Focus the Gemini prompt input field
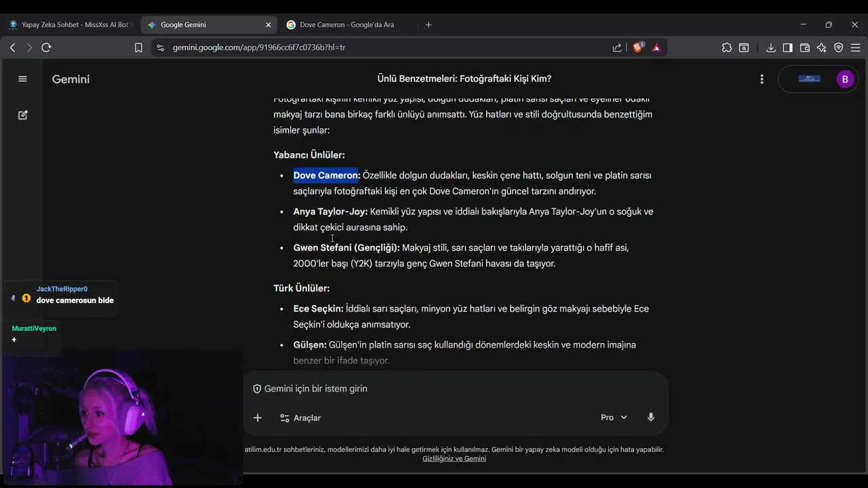This screenshot has width=868, height=488. tap(456, 388)
